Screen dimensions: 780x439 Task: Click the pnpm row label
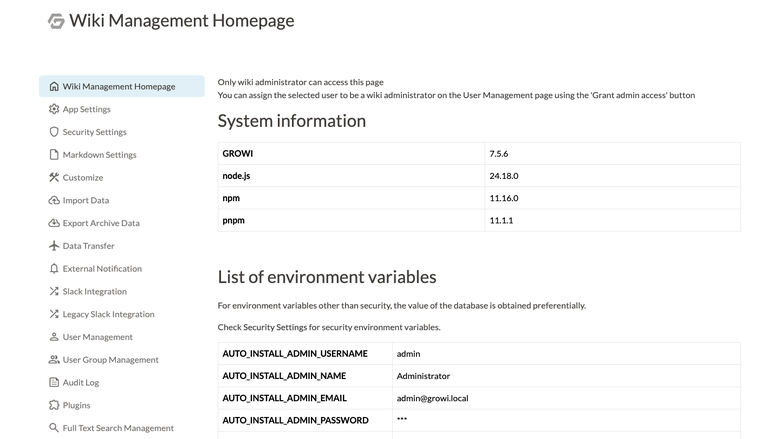[233, 220]
